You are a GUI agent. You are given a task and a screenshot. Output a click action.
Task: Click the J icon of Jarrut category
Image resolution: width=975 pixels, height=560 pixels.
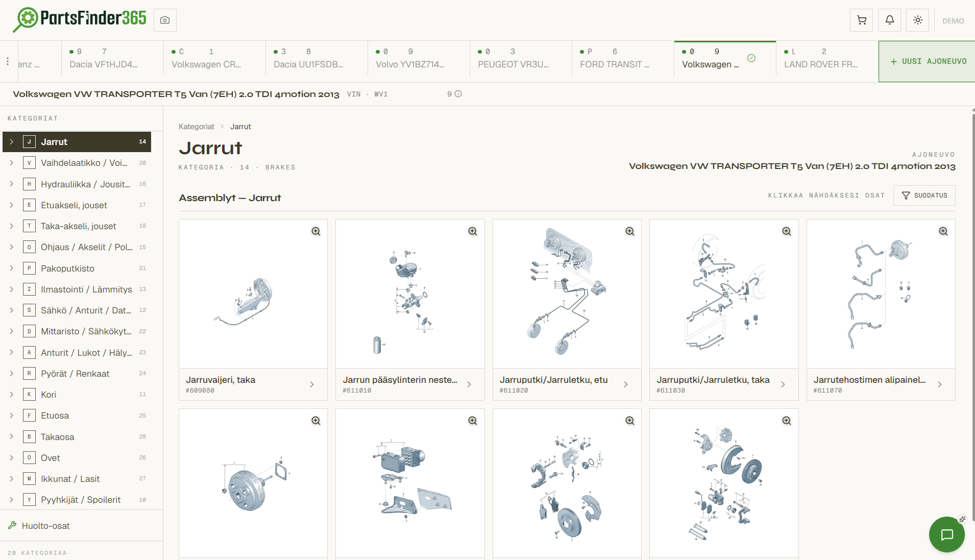pos(29,142)
